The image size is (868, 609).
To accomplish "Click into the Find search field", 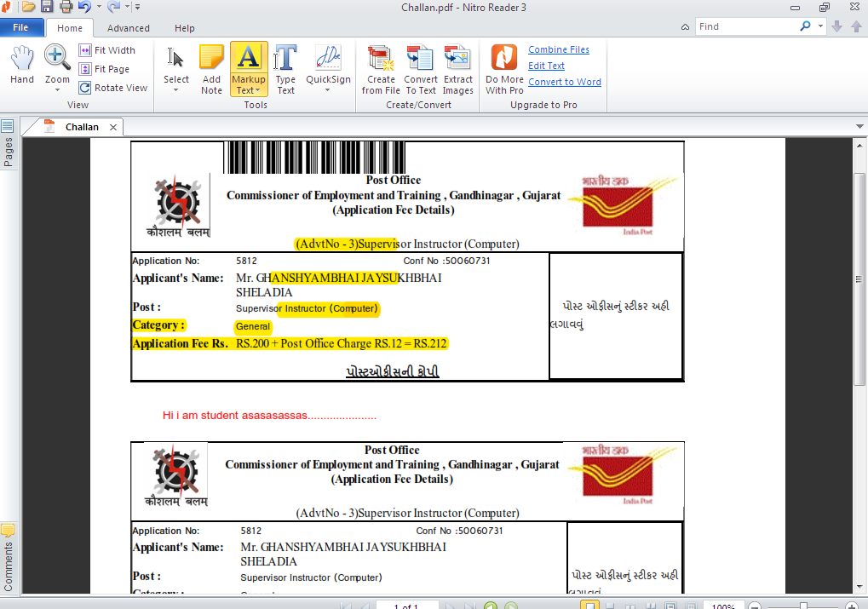I will pyautogui.click(x=745, y=26).
